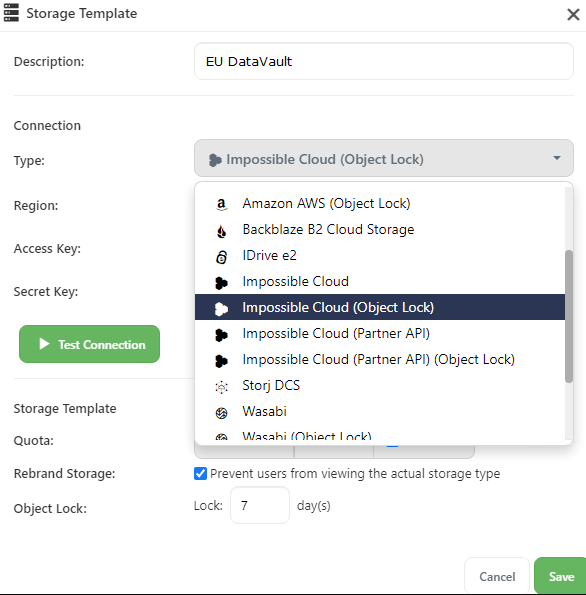Choose Impossible Cloud (Partner API) (Object Lock) option

click(380, 359)
